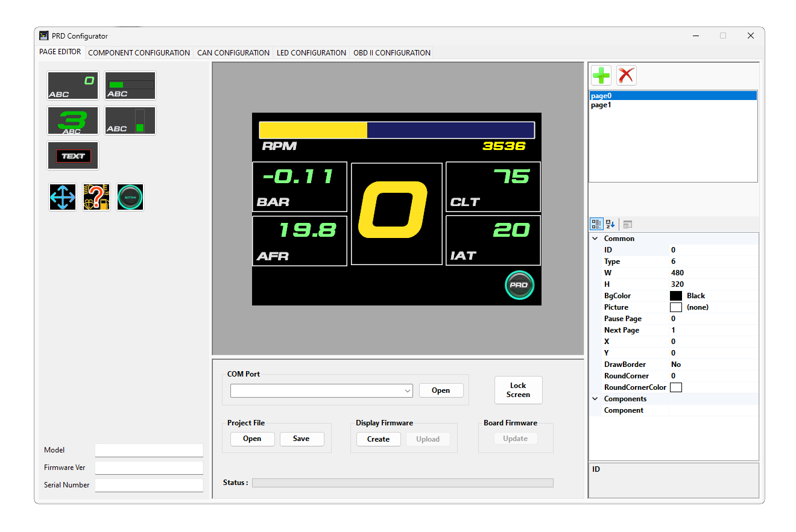This screenshot has height=532, width=796.
Task: Open a project file
Action: pyautogui.click(x=252, y=439)
